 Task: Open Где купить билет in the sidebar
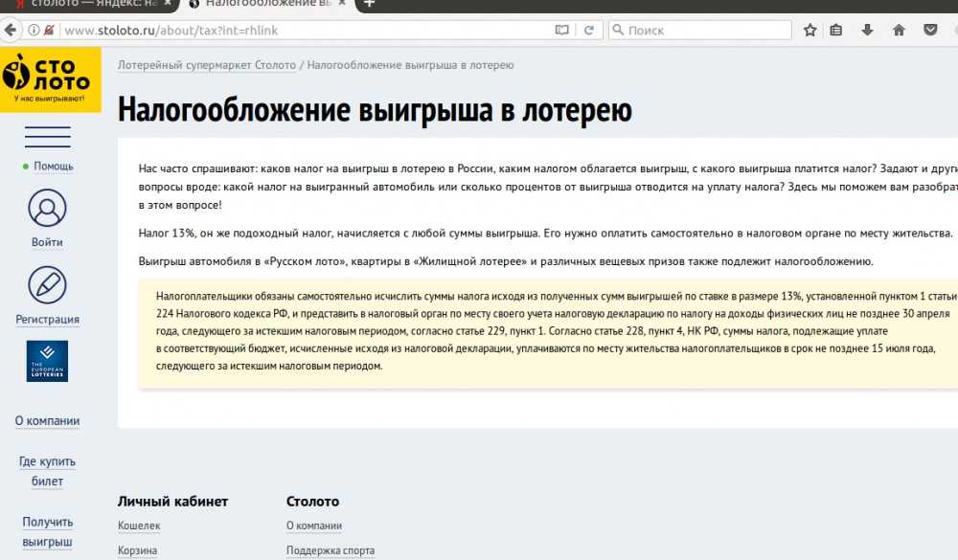tap(47, 471)
